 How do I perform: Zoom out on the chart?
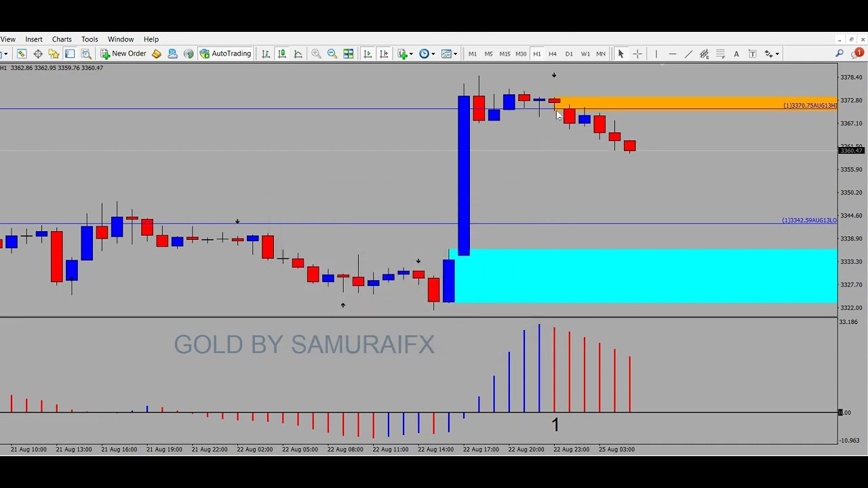[x=332, y=54]
